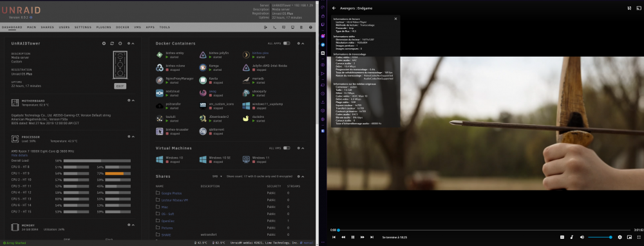Open the video player settings gear

(620, 237)
